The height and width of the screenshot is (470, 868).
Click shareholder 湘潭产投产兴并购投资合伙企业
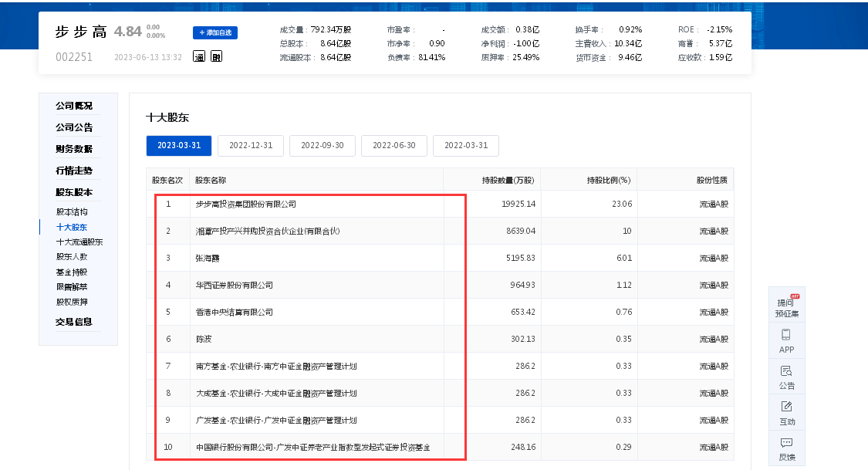(268, 232)
